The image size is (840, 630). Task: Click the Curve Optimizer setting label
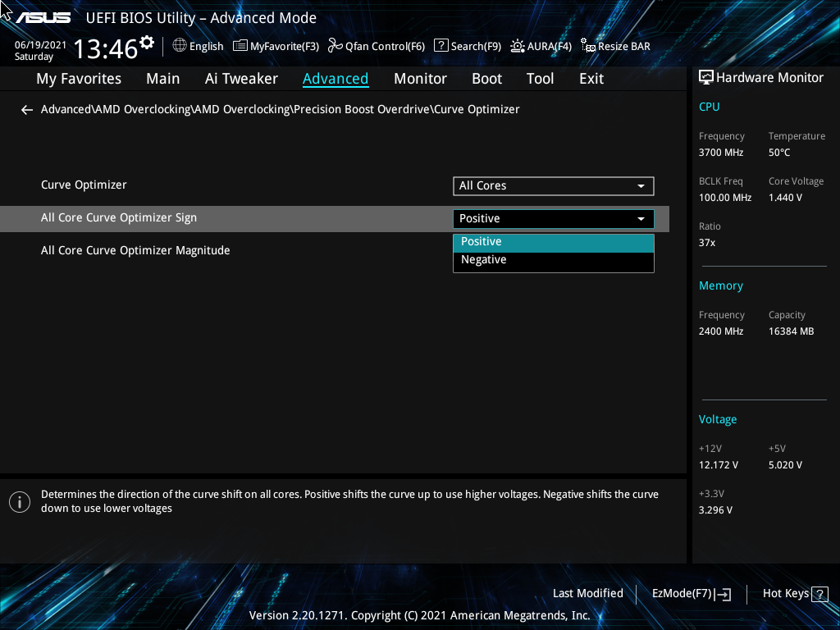(84, 185)
